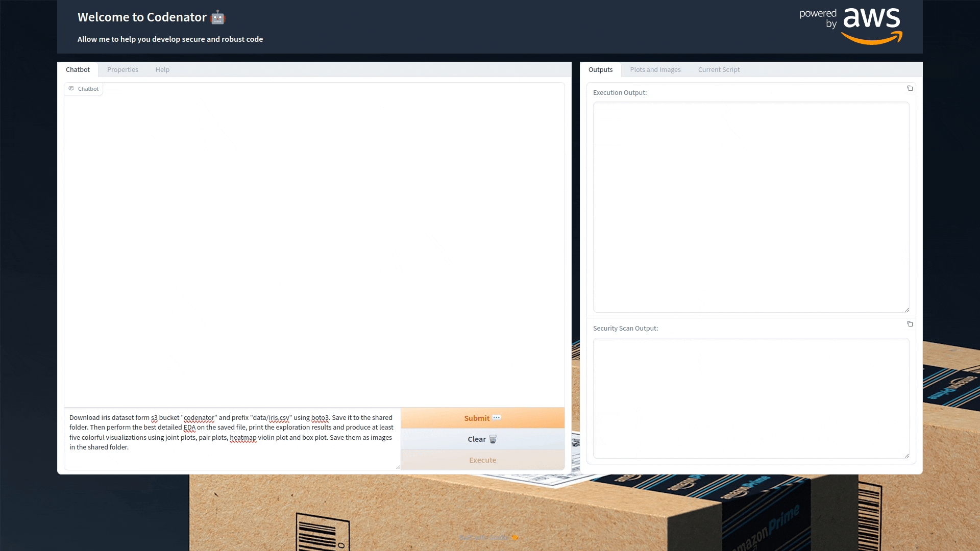Image resolution: width=980 pixels, height=551 pixels.
Task: Open the Built with Gradio link
Action: coord(484,537)
